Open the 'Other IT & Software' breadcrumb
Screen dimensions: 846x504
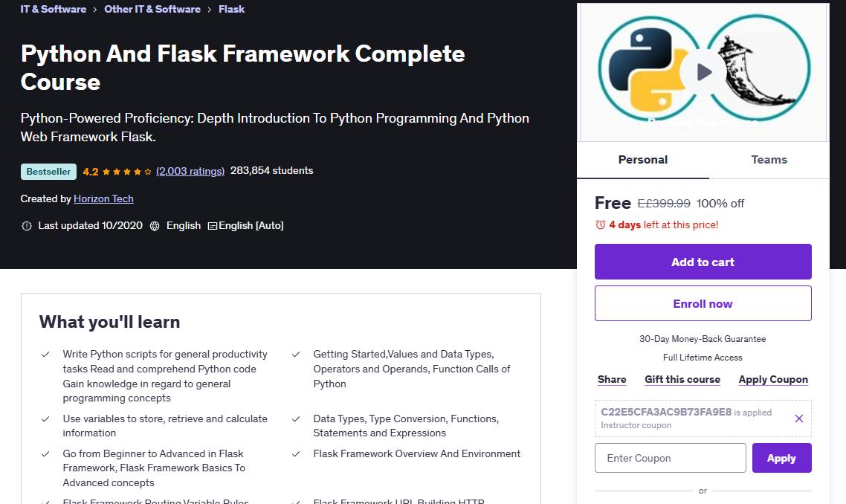152,9
